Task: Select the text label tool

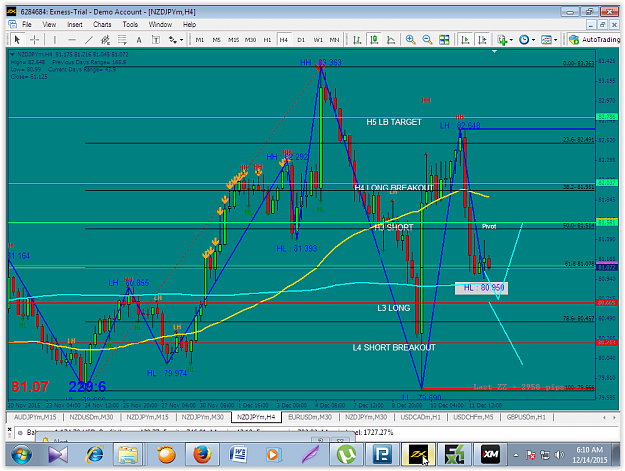Action: (x=156, y=39)
